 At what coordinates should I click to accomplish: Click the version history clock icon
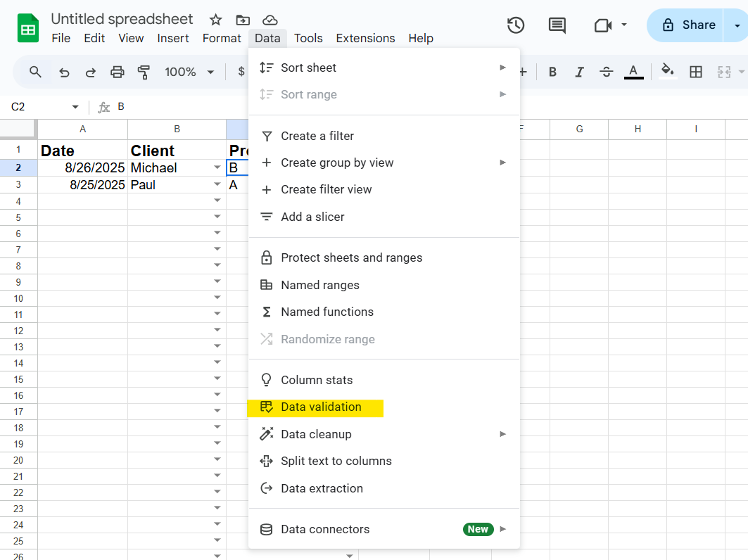pos(516,25)
